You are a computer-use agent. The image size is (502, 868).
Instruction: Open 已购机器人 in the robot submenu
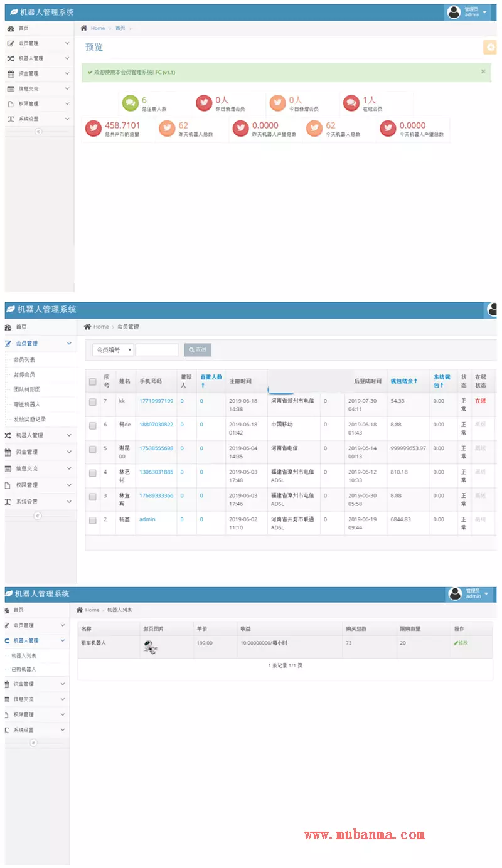(x=24, y=669)
